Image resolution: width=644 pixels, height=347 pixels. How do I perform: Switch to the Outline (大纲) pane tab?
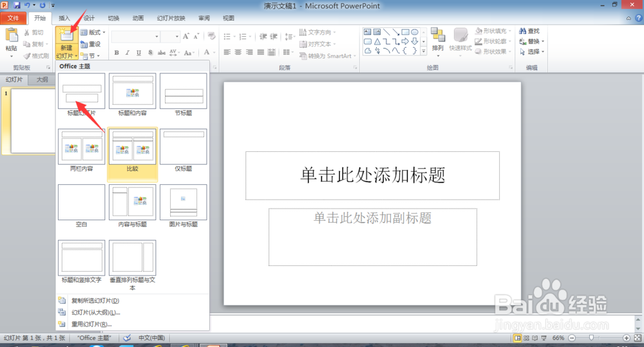[x=42, y=80]
